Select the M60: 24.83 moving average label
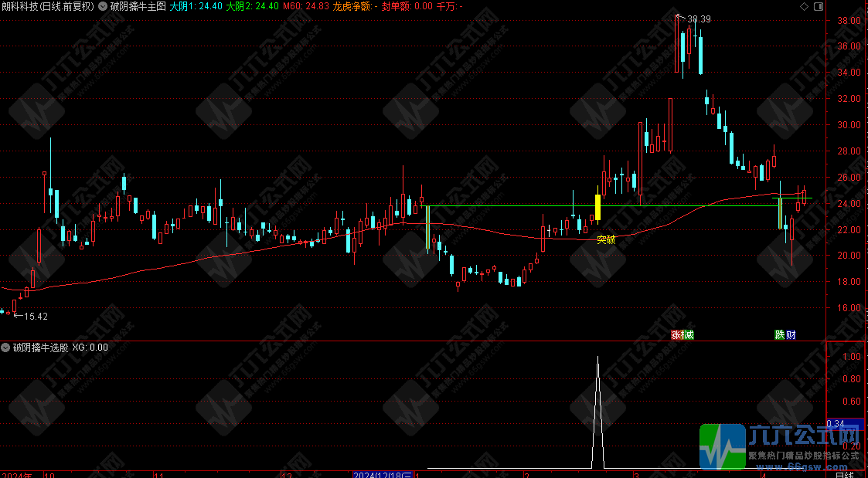The height and width of the screenshot is (478, 868). coord(306,6)
